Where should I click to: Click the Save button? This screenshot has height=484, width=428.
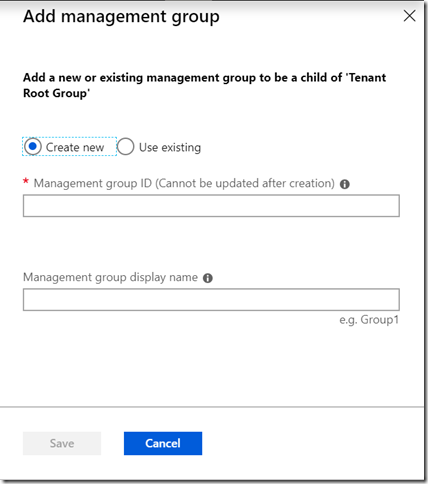pos(62,443)
